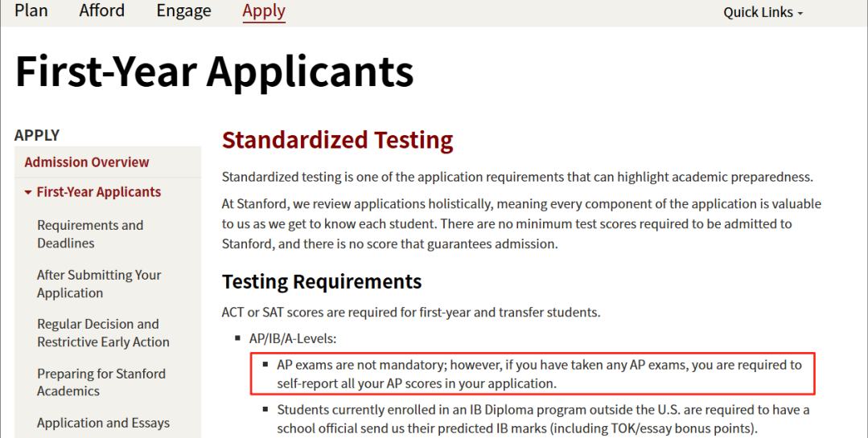Open Requirements and Deadlines page

[x=90, y=234]
